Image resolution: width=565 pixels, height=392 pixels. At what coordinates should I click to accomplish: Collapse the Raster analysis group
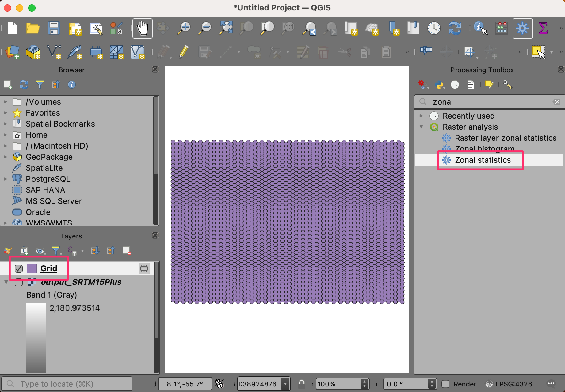pyautogui.click(x=421, y=127)
